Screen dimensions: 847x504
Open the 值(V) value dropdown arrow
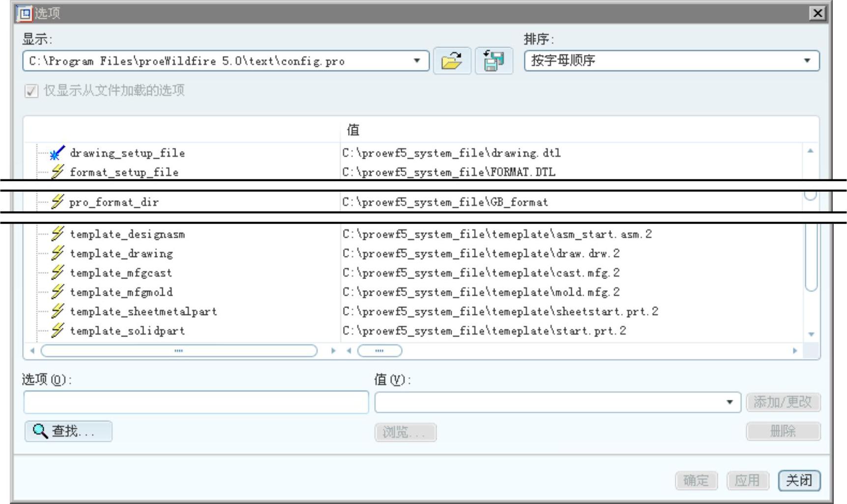(730, 402)
